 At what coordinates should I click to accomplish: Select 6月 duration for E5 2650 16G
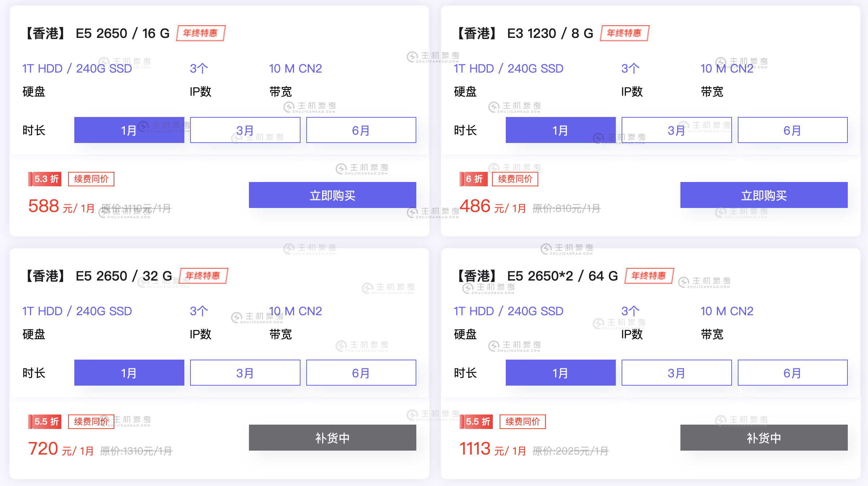click(x=361, y=130)
